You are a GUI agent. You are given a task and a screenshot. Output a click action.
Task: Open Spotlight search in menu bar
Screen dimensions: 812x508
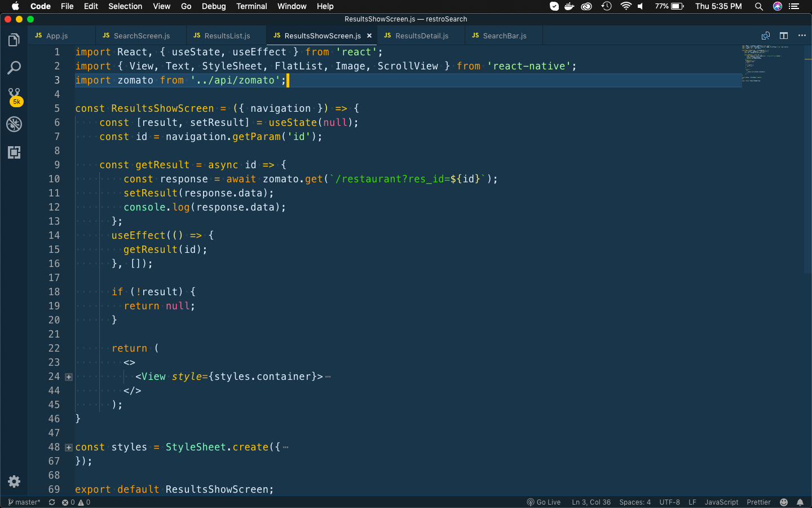[x=759, y=6]
